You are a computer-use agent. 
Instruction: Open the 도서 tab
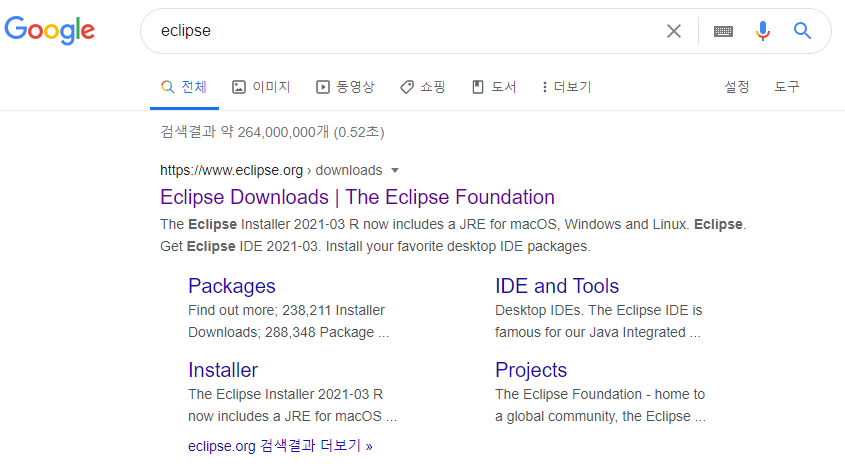[494, 87]
